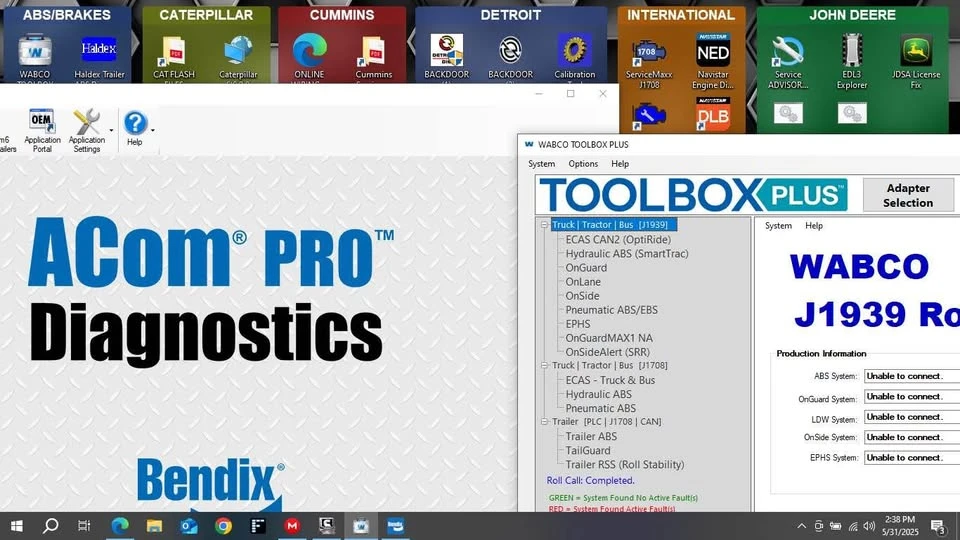Open Application Settings in ACom PRO toolbar

point(86,130)
